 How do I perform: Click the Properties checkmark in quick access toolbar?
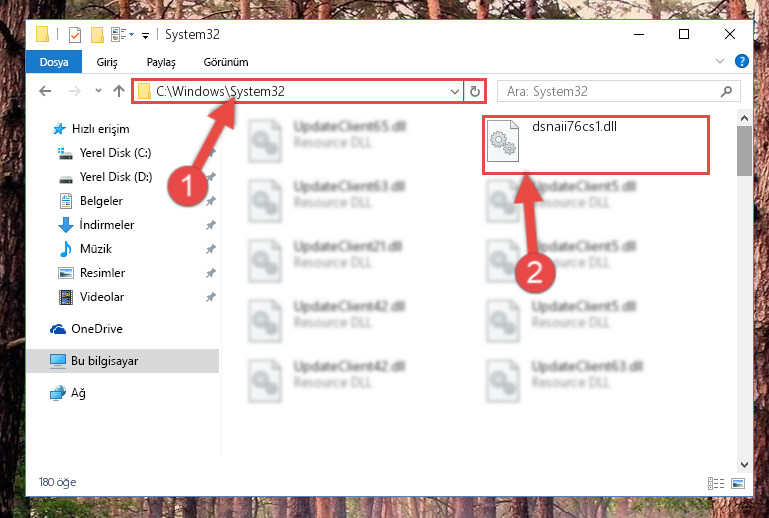click(75, 35)
